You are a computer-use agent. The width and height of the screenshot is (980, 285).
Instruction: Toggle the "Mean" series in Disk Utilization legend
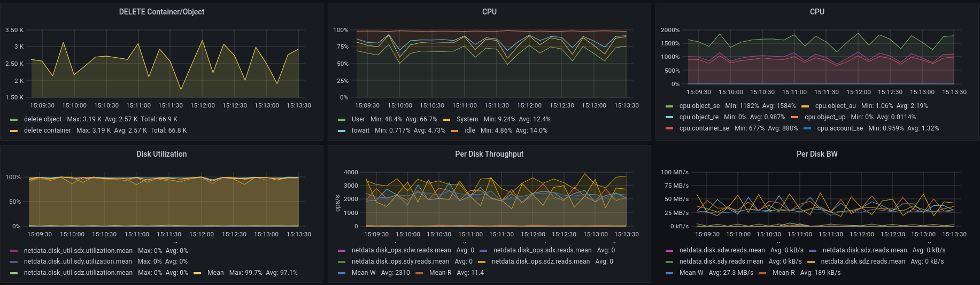pyautogui.click(x=215, y=273)
